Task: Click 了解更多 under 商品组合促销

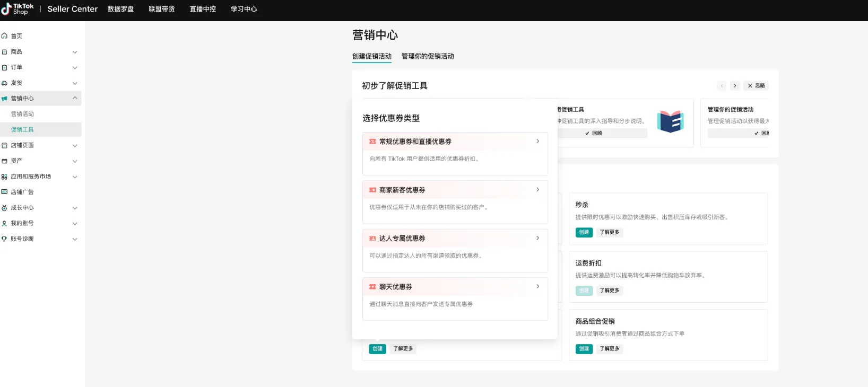Action: 610,349
